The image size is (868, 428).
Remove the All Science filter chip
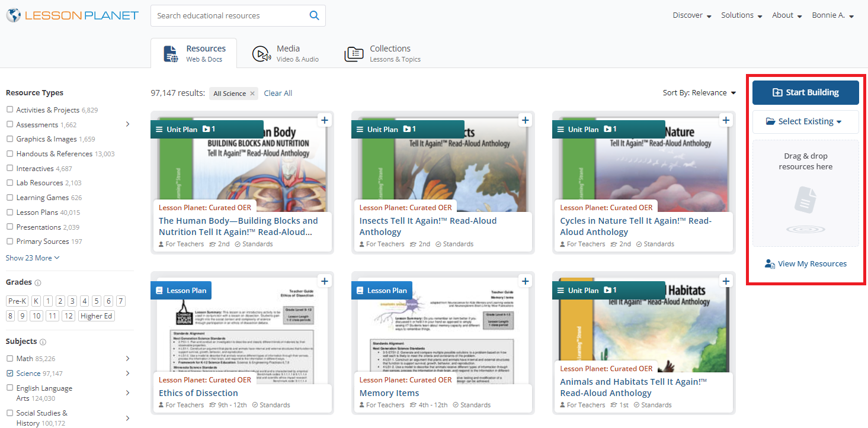[252, 94]
